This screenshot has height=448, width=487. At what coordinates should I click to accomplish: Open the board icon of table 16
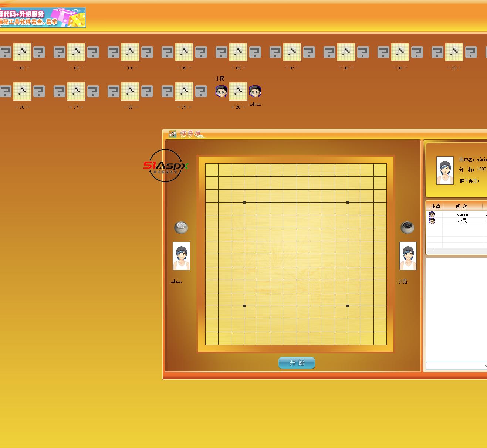coord(22,91)
